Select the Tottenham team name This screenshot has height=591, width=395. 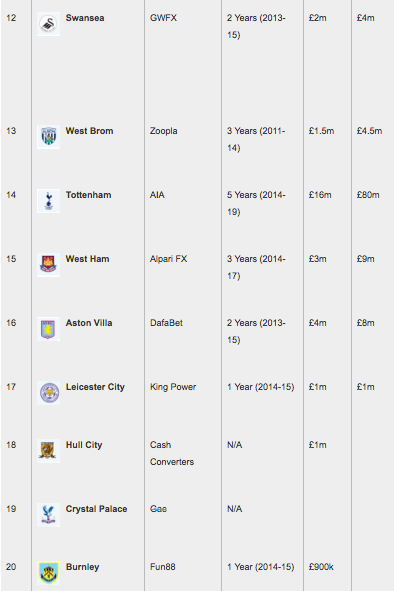tap(89, 195)
